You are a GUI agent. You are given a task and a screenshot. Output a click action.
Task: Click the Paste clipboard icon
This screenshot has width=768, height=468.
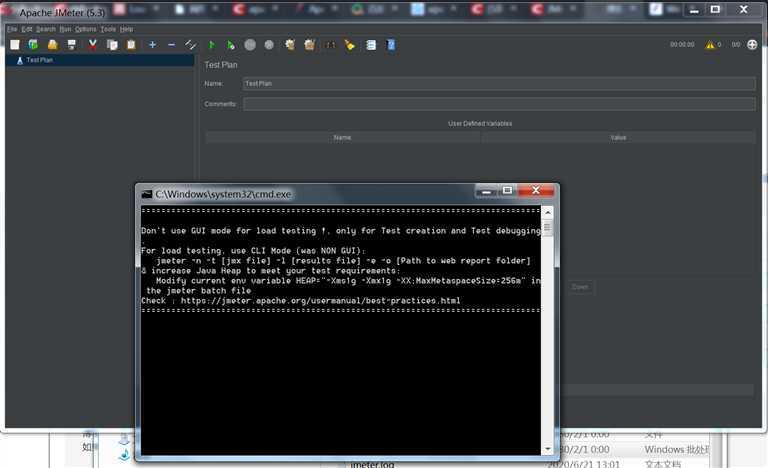pyautogui.click(x=131, y=45)
